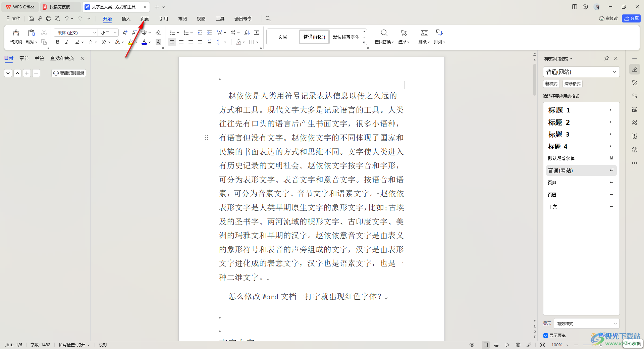The image size is (644, 349).
Task: Open the 显示 有效样式 dropdown
Action: click(x=587, y=323)
